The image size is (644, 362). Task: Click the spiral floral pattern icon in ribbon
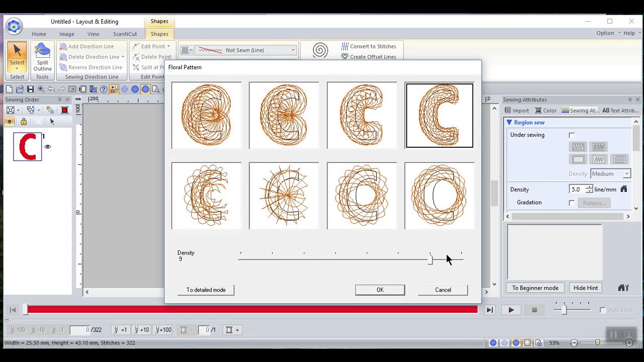320,50
